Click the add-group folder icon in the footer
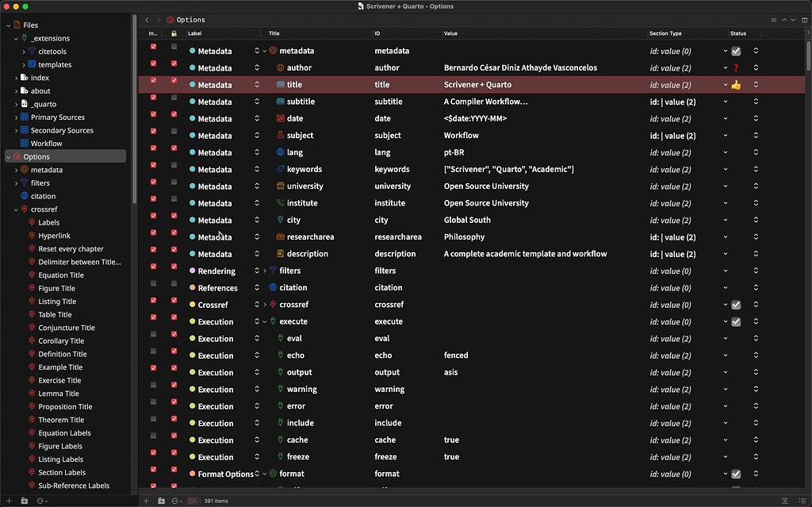This screenshot has width=812, height=507. tap(161, 500)
